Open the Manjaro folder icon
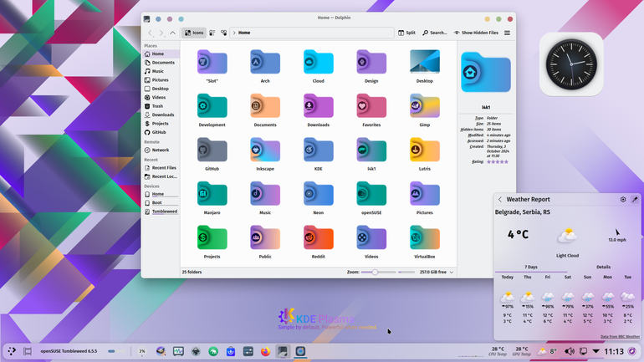 coord(212,194)
